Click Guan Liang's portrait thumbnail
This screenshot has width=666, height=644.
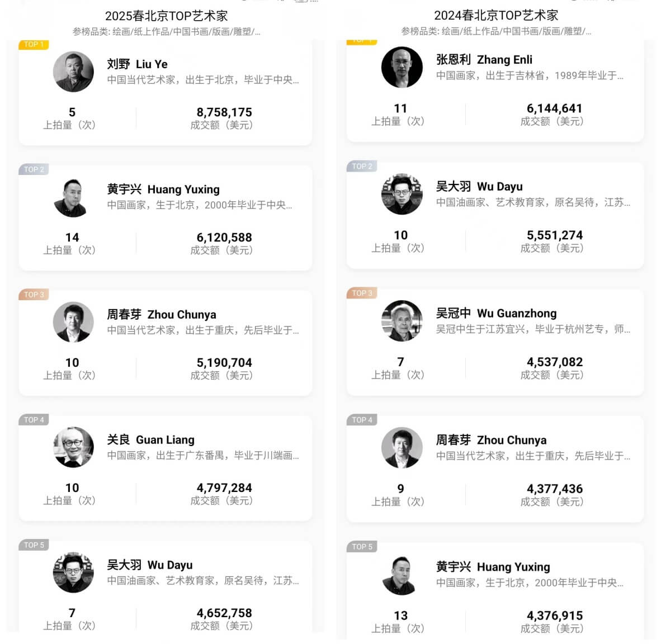73,447
